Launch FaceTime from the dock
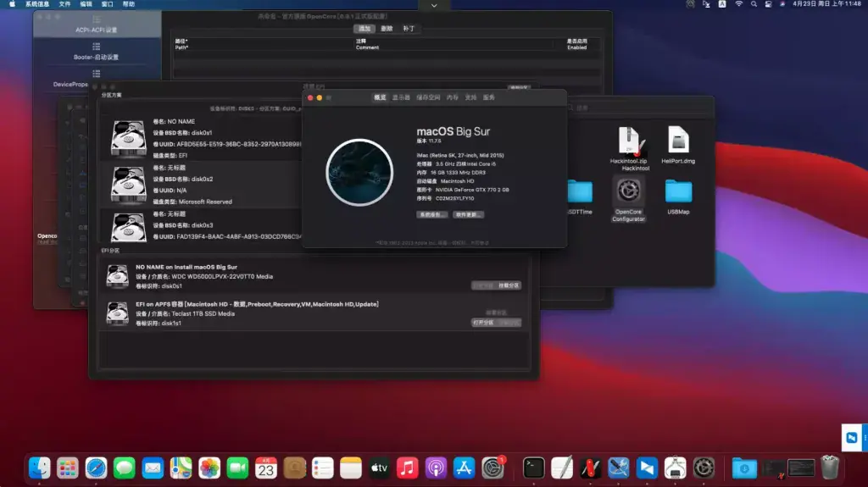This screenshot has width=868, height=487. (237, 468)
